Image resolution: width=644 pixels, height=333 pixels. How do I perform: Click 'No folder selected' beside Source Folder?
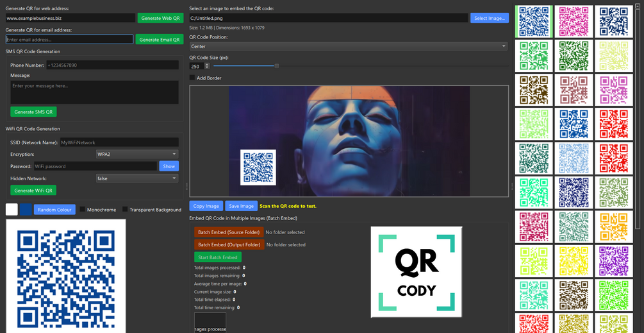[x=285, y=232]
